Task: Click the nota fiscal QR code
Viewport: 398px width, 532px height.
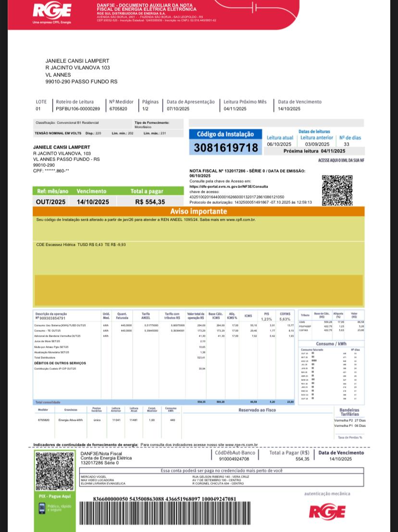Action: click(337, 190)
